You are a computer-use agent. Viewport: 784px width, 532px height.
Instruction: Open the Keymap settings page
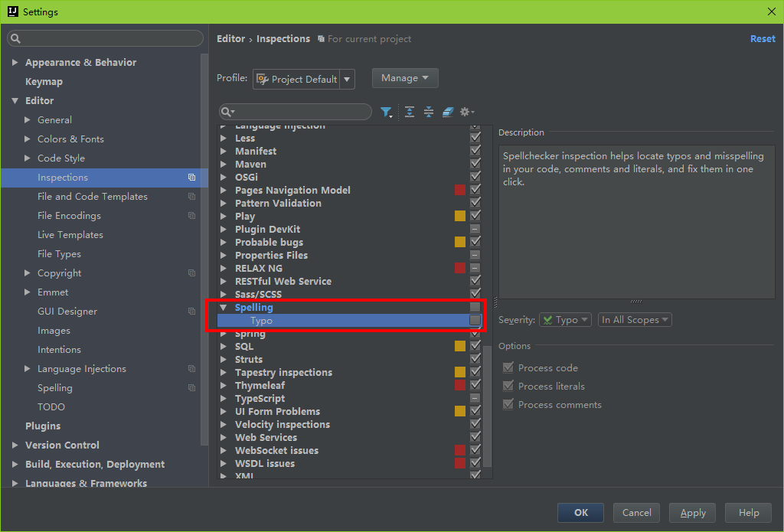[x=44, y=82]
